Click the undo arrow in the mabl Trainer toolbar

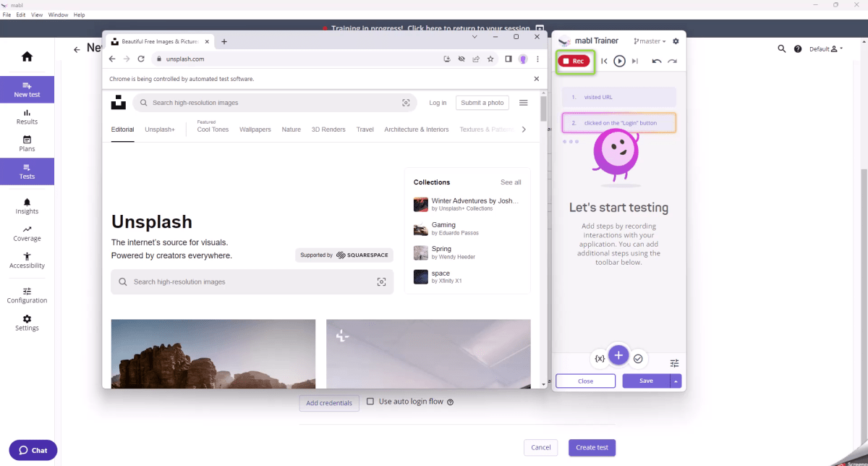click(657, 61)
